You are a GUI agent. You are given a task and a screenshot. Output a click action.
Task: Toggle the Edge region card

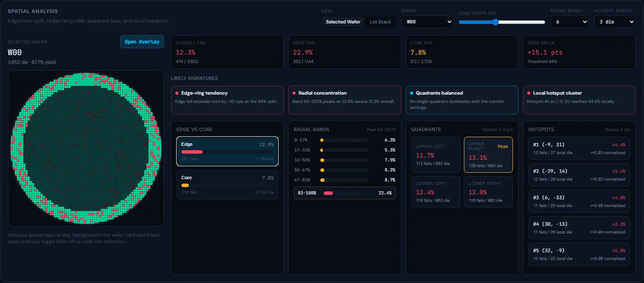click(x=227, y=151)
